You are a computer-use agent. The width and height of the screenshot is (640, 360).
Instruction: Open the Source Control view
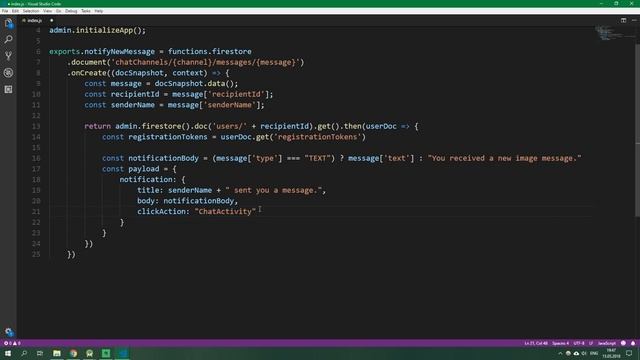[8, 56]
